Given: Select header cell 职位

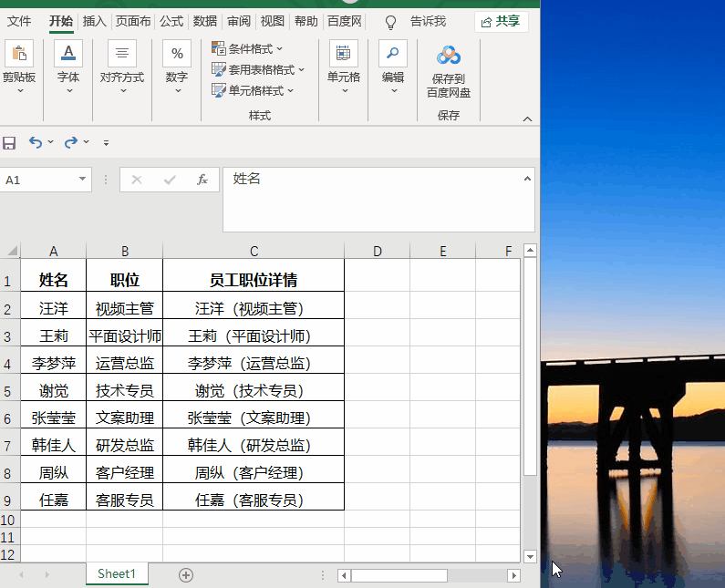Looking at the screenshot, I should pos(125,275).
